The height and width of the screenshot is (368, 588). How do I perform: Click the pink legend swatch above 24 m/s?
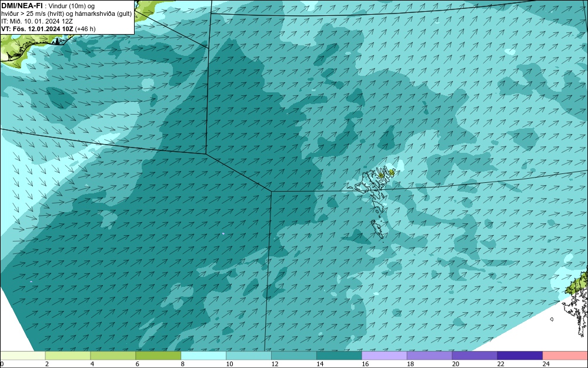pos(565,356)
